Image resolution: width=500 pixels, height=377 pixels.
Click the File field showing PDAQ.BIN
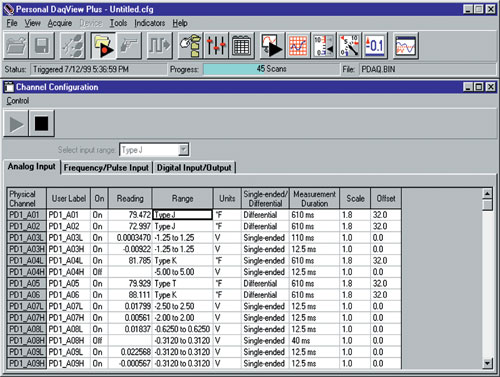(427, 69)
